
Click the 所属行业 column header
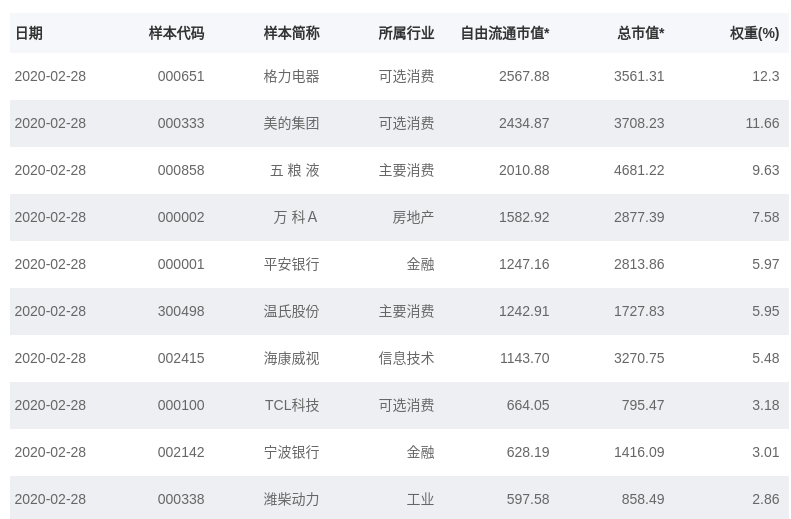point(407,33)
